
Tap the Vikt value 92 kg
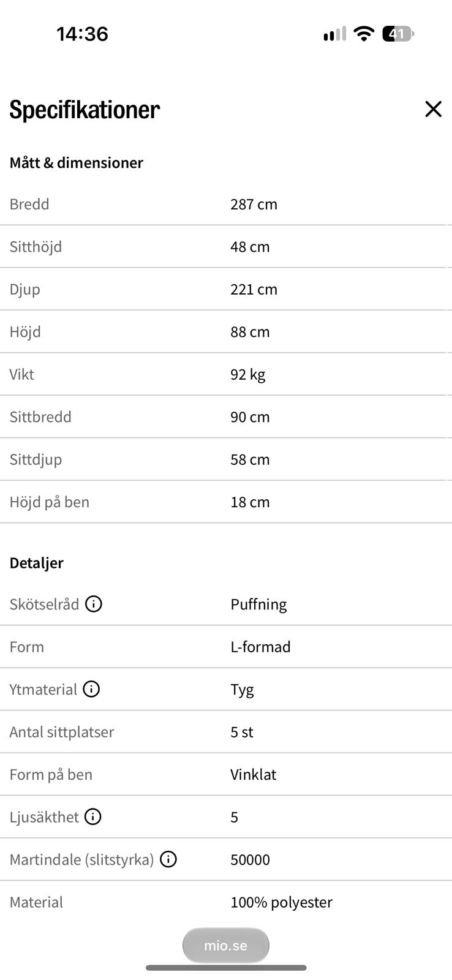pyautogui.click(x=247, y=374)
